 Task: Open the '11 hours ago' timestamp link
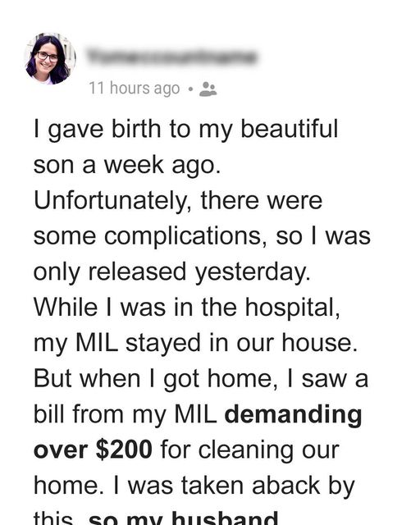[x=135, y=89]
